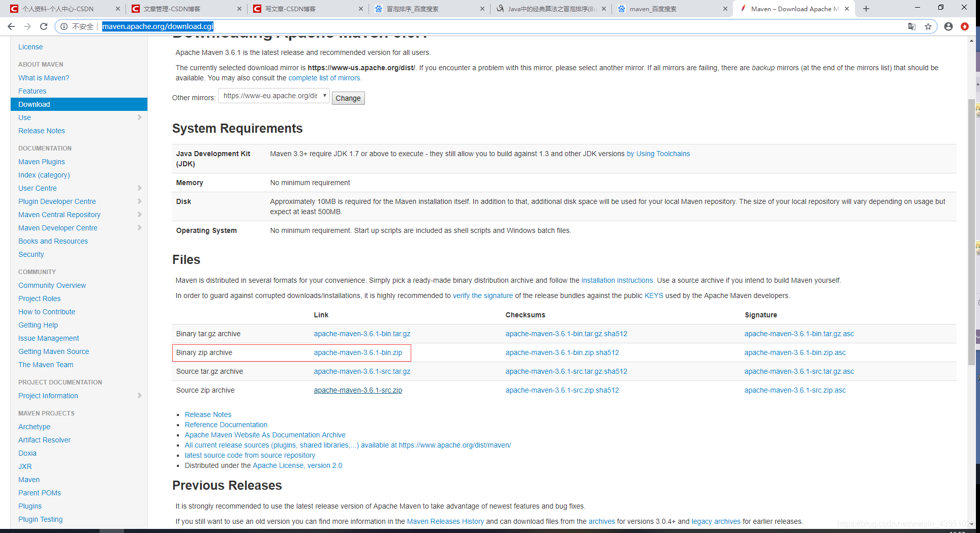
Task: Open the KEYS link
Action: pos(654,295)
